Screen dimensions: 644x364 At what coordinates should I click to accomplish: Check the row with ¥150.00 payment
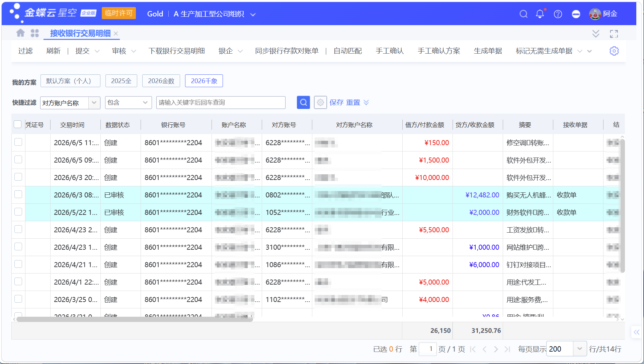pyautogui.click(x=18, y=142)
